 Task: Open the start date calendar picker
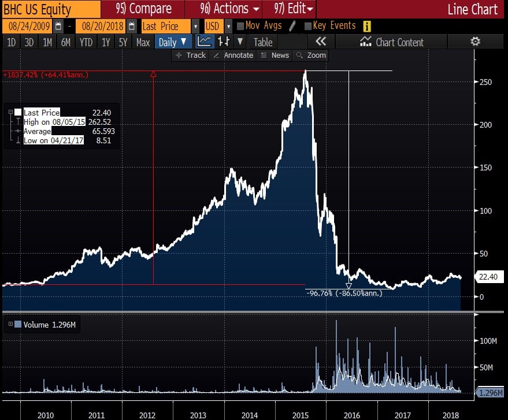58,26
